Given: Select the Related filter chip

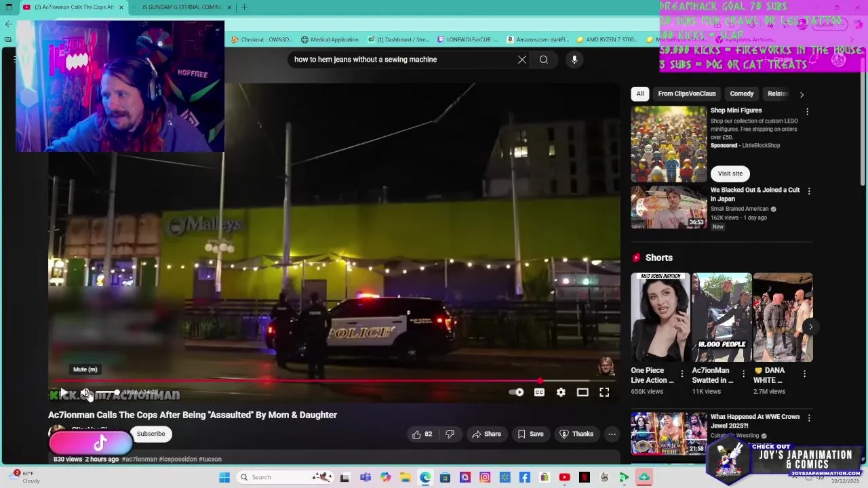Looking at the screenshot, I should (x=777, y=94).
